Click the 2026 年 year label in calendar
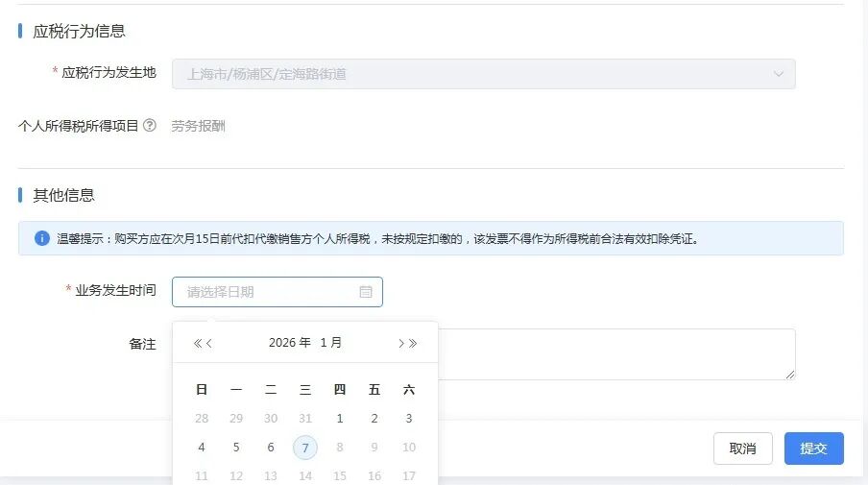The image size is (868, 485). pos(289,343)
